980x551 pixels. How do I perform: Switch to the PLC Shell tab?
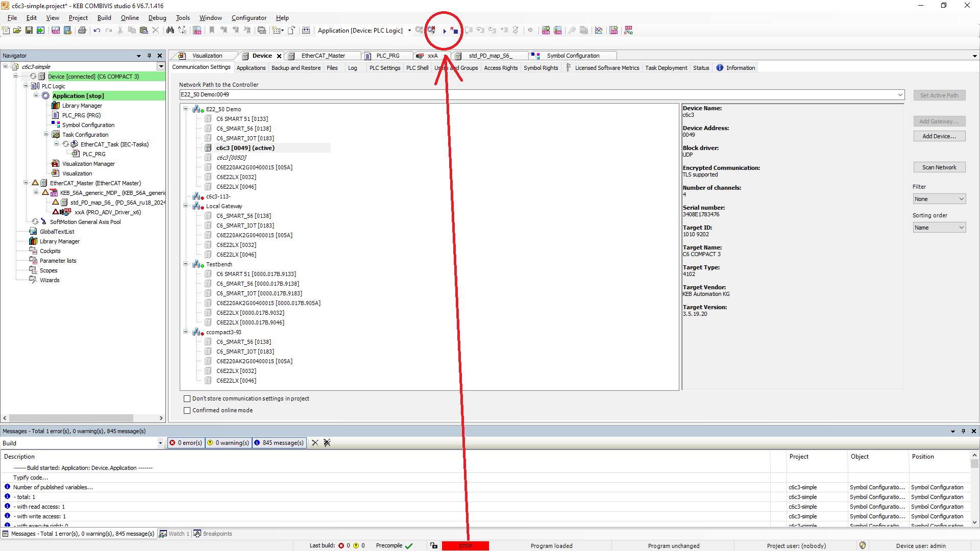[417, 68]
